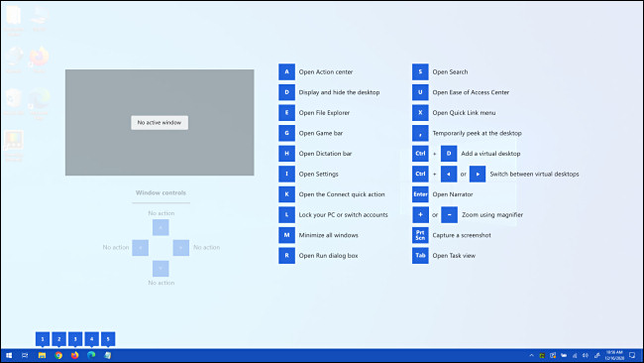Open Task View from the taskbar
The image size is (644, 363).
(25, 355)
